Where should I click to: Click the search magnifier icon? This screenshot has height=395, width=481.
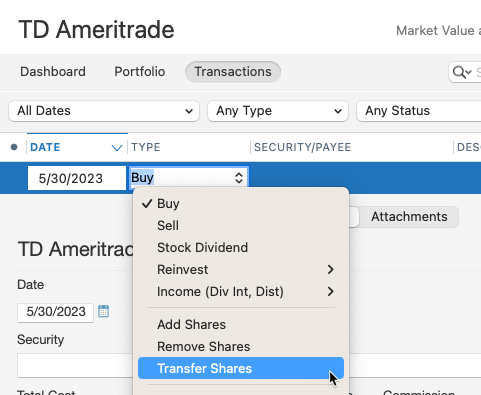point(462,72)
